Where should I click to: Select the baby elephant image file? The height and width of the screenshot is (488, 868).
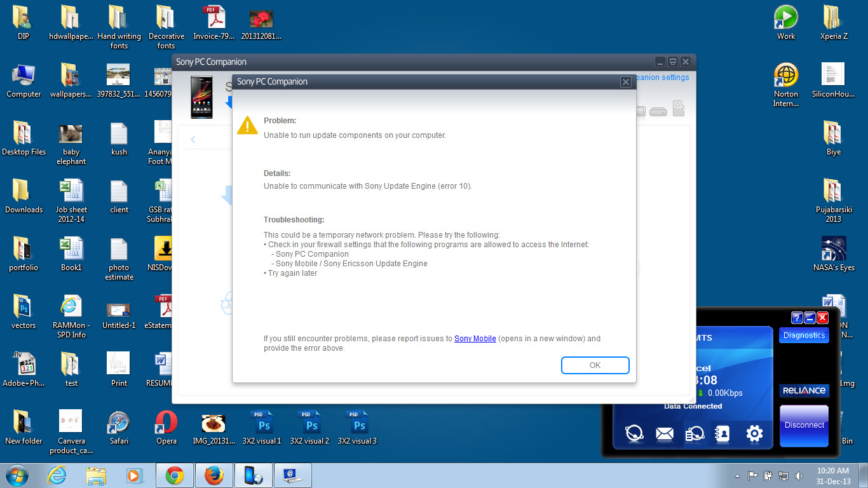pyautogui.click(x=71, y=144)
